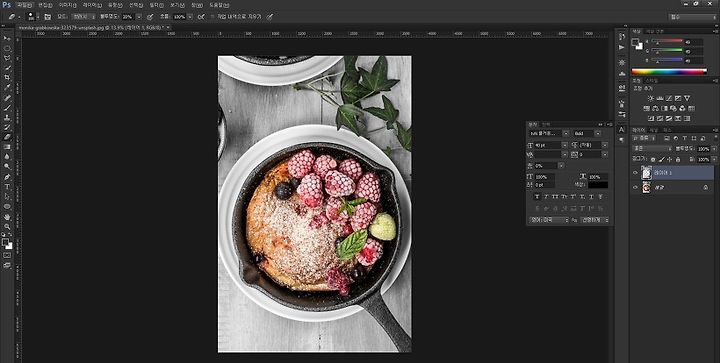Open the brush panel toggle in options bar

[48, 17]
